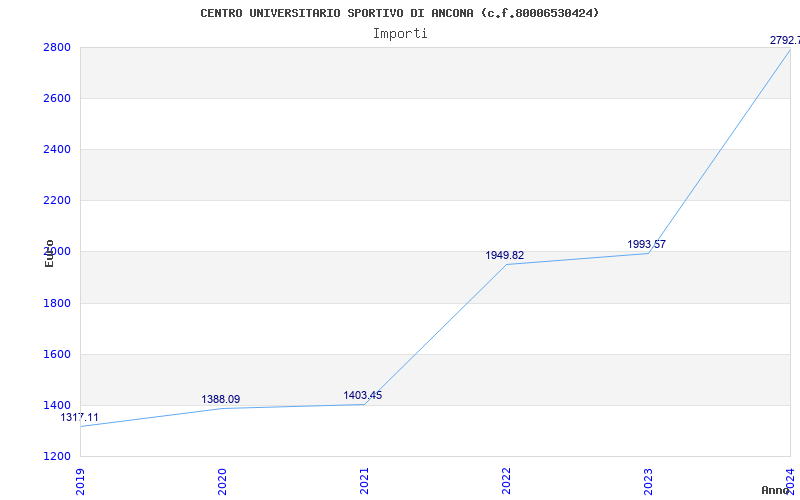The height and width of the screenshot is (500, 800).
Task: Click the 2024 x-axis year label
Action: click(x=790, y=481)
